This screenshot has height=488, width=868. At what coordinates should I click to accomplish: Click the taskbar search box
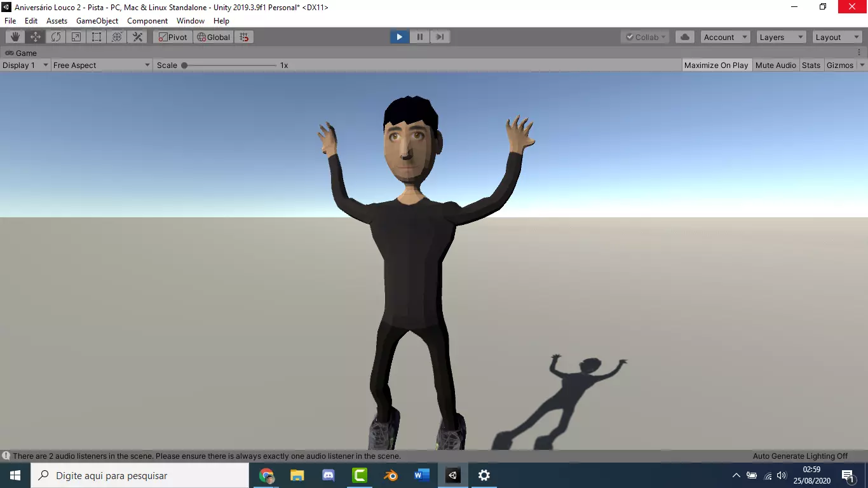(140, 475)
